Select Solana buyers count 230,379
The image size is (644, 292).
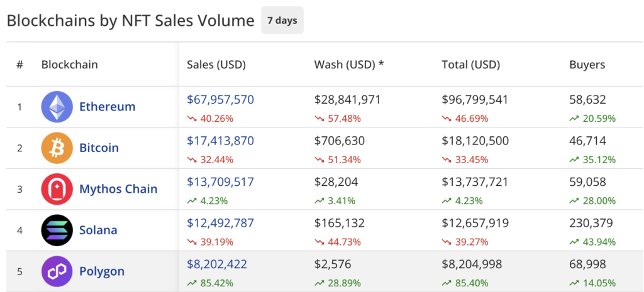tap(591, 223)
